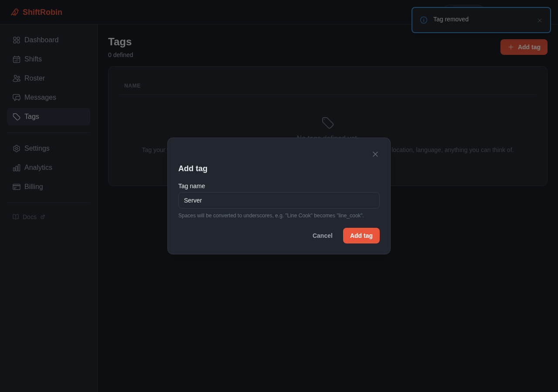Click the underscores hint text

coord(271,216)
